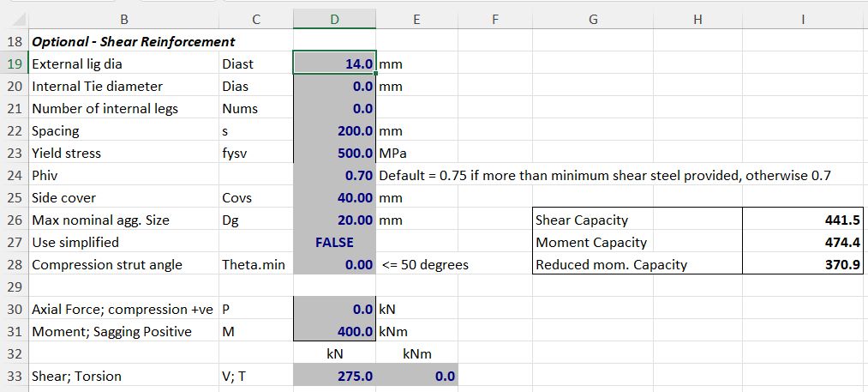Select column I header
868x392 pixels.
803,19
